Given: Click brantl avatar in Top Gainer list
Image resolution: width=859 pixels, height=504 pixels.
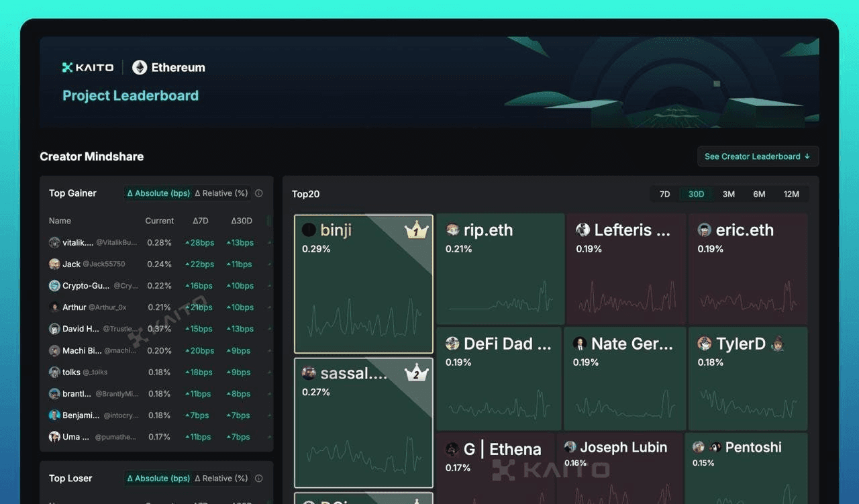Looking at the screenshot, I should click(x=54, y=394).
